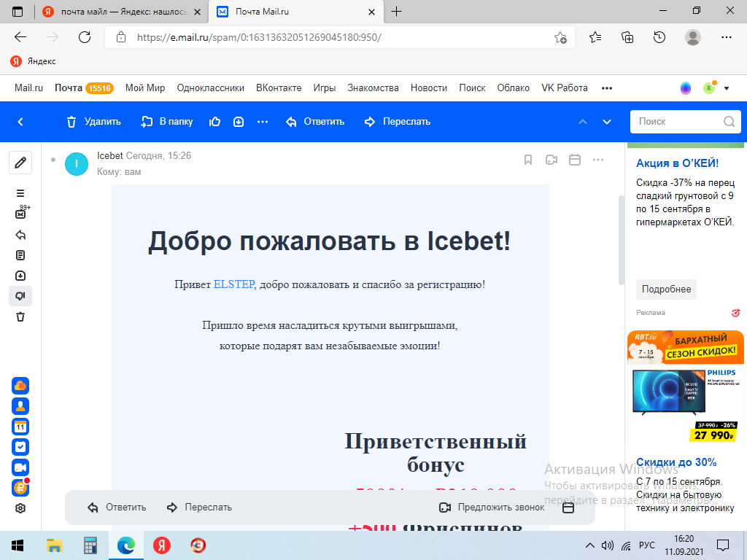Open the Trash folder icon in sidebar
This screenshot has width=747, height=560.
tap(20, 316)
